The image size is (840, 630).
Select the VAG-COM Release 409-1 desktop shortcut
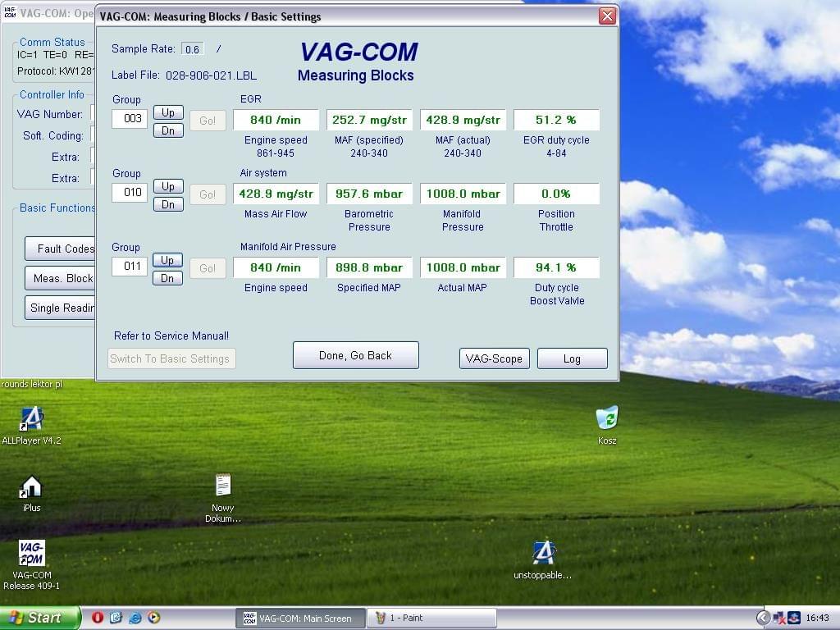tap(32, 565)
